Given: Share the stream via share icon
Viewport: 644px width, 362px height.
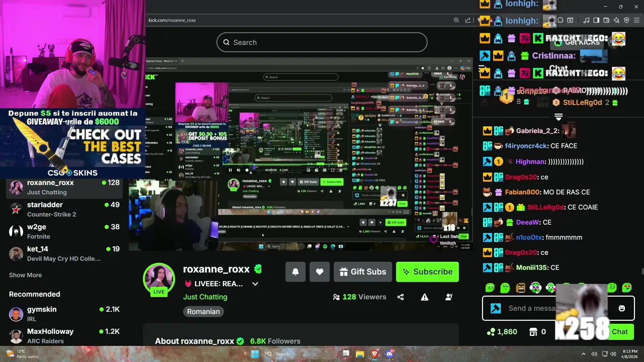Looking at the screenshot, I should (400, 297).
